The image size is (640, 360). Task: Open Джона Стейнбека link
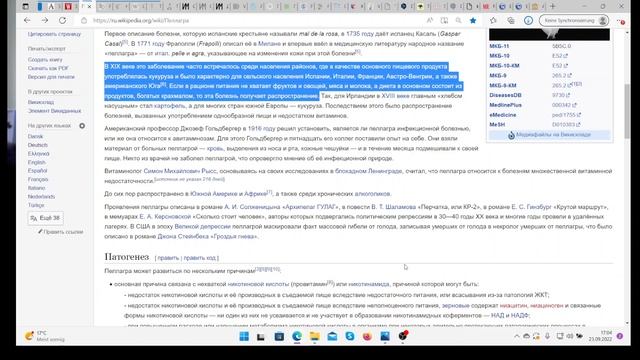pos(183,236)
